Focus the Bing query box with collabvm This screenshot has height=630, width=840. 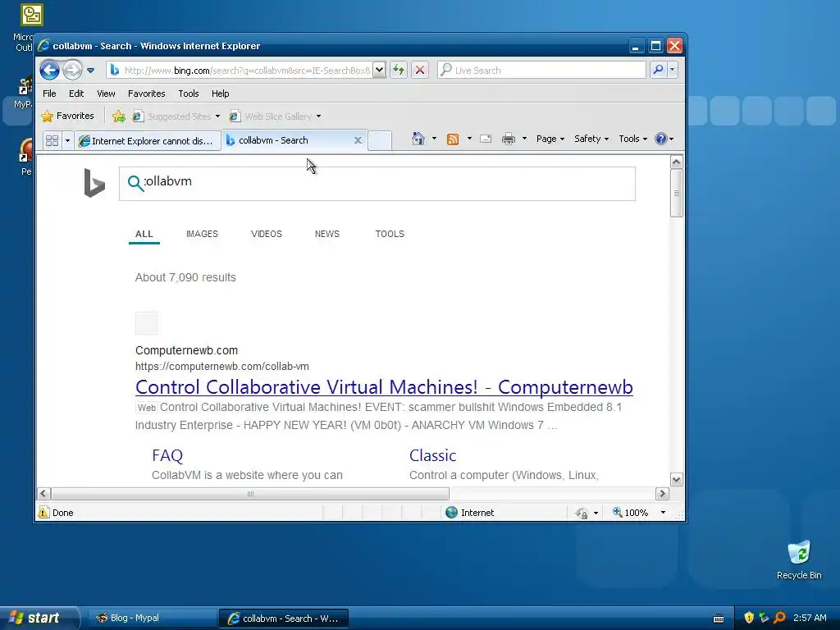377,184
